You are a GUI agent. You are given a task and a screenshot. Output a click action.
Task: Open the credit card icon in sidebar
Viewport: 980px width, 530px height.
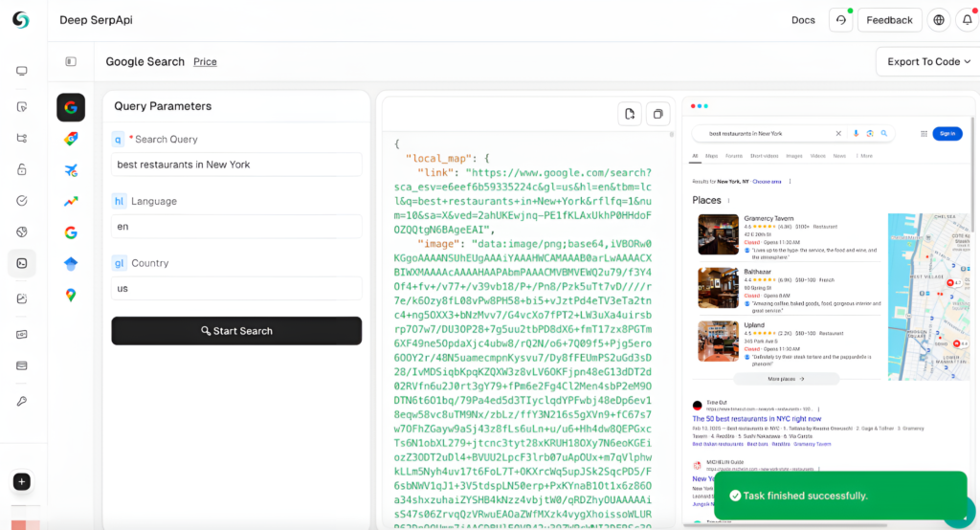tap(22, 365)
